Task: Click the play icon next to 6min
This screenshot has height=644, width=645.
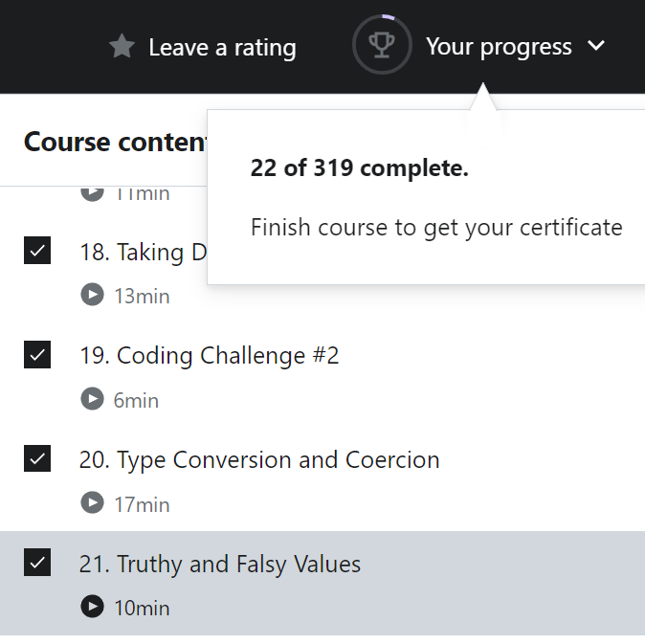Action: pyautogui.click(x=92, y=399)
